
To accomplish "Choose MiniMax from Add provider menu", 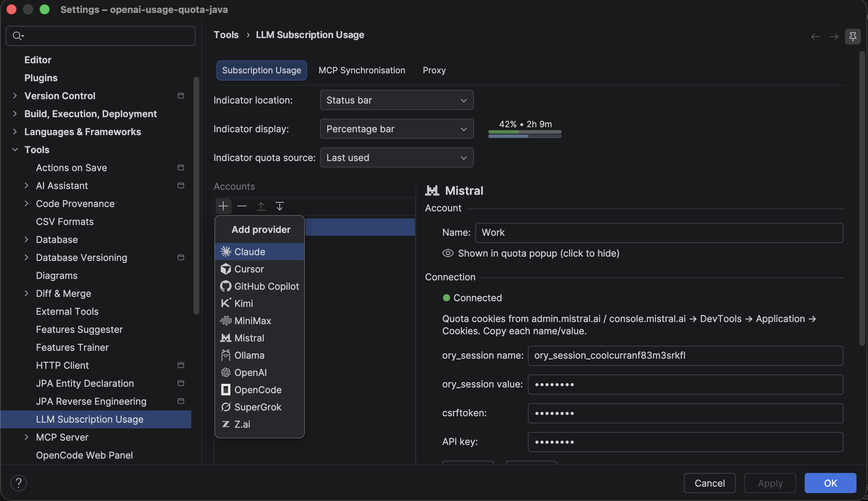I will tap(260, 321).
